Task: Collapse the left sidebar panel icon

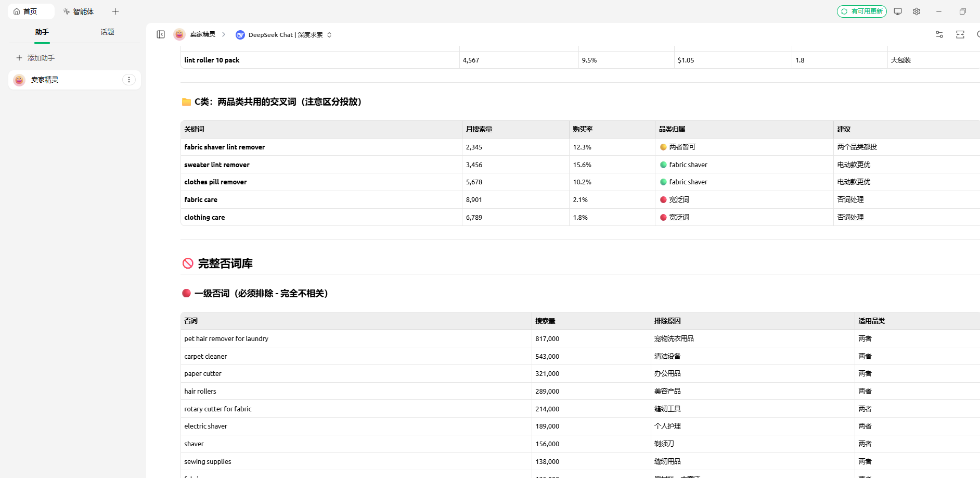Action: tap(161, 34)
